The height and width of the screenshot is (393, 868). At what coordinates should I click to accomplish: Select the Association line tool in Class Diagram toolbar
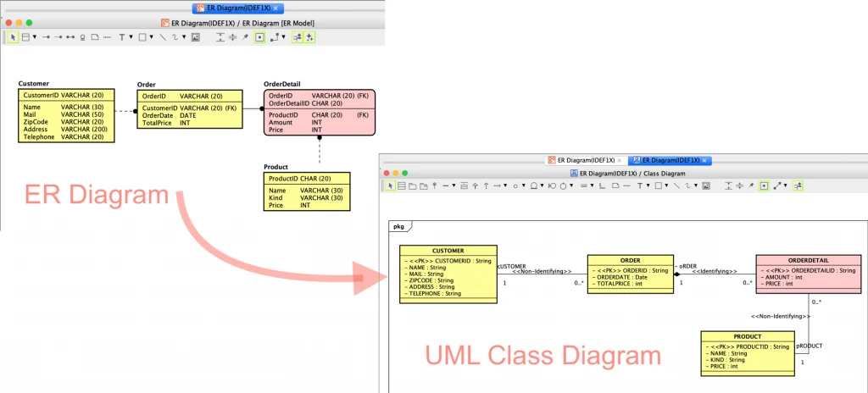point(446,186)
